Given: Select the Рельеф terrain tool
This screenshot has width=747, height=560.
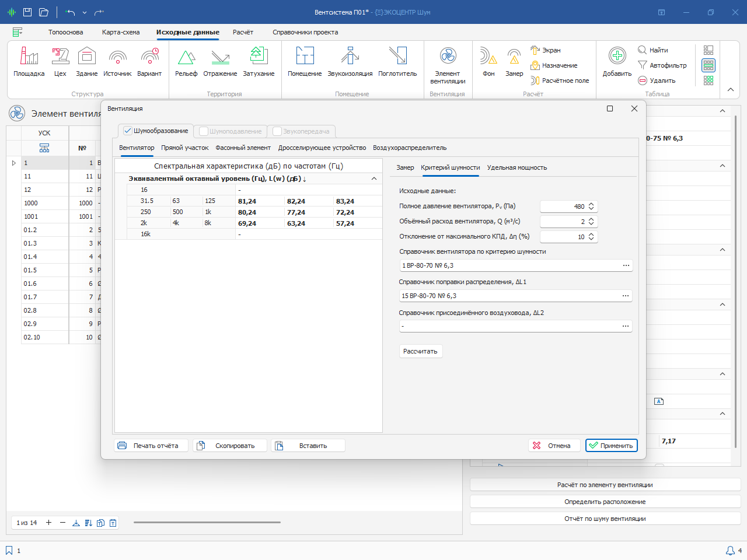Looking at the screenshot, I should click(186, 57).
